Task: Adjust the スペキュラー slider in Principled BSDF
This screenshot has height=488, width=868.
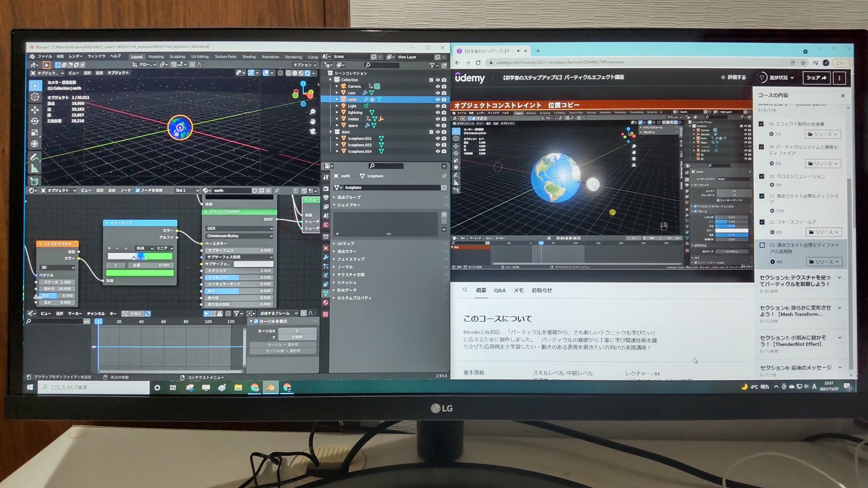Action: [239, 278]
